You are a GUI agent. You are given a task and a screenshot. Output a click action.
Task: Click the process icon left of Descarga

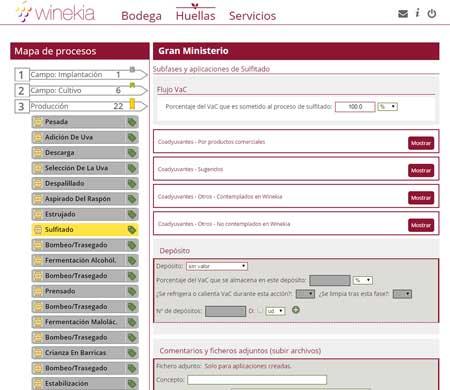(x=38, y=153)
